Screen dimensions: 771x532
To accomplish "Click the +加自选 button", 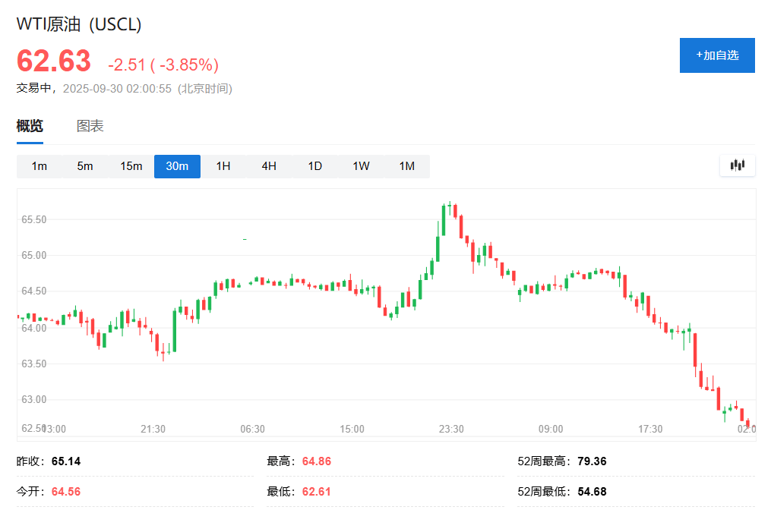I will (716, 55).
